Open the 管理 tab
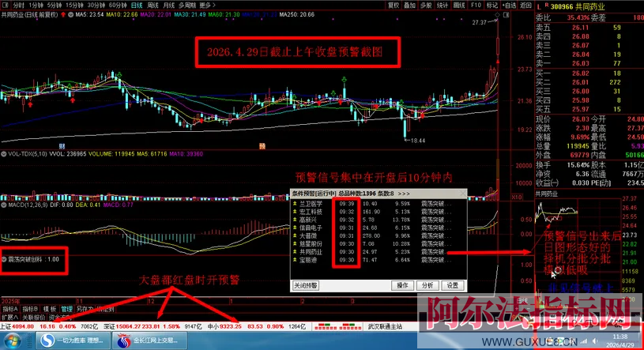644x350 pixels. click(x=66, y=310)
